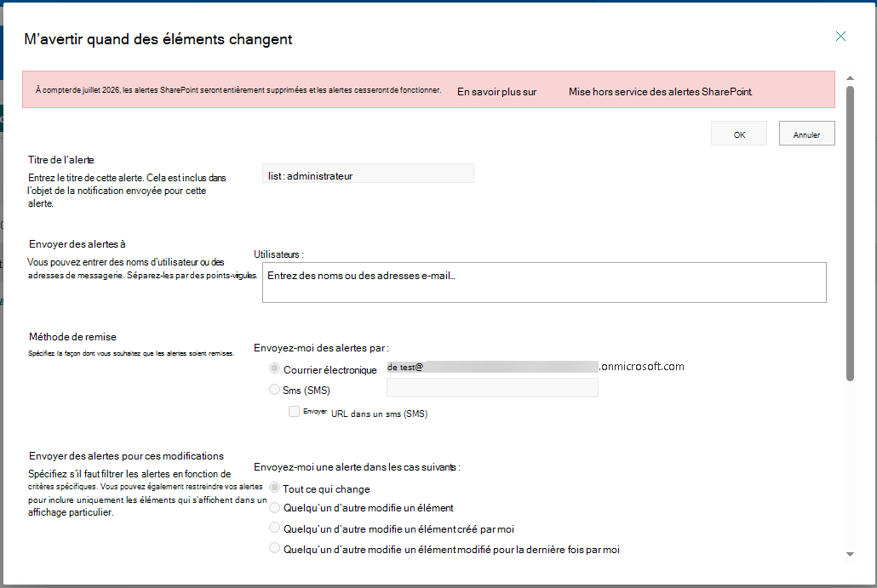This screenshot has height=588, width=877.
Task: Click the SMS number input field
Action: coord(492,387)
